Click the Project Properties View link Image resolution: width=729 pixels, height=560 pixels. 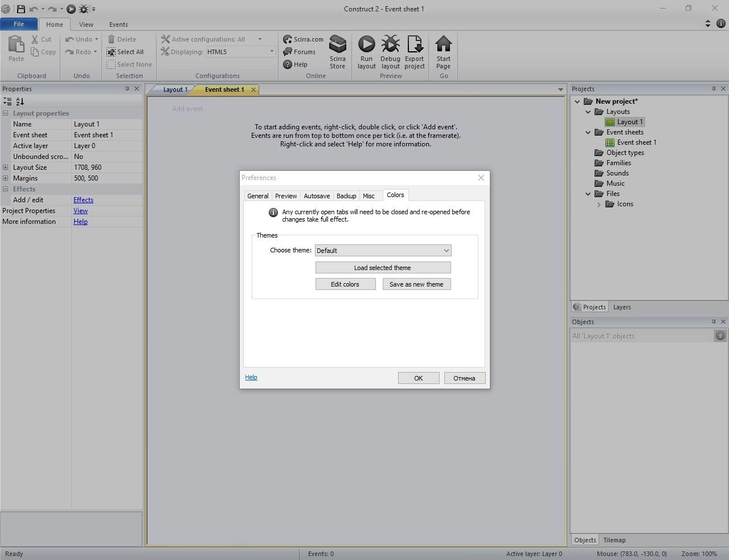click(x=80, y=211)
